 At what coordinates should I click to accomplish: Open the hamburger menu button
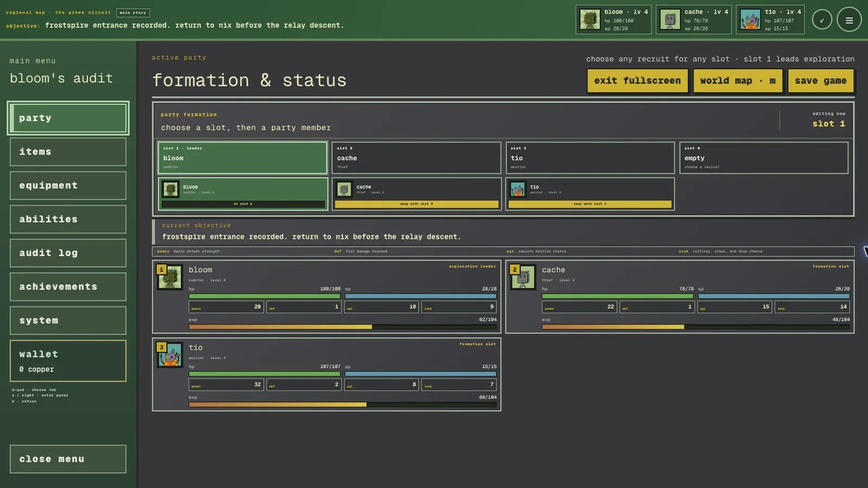(849, 20)
